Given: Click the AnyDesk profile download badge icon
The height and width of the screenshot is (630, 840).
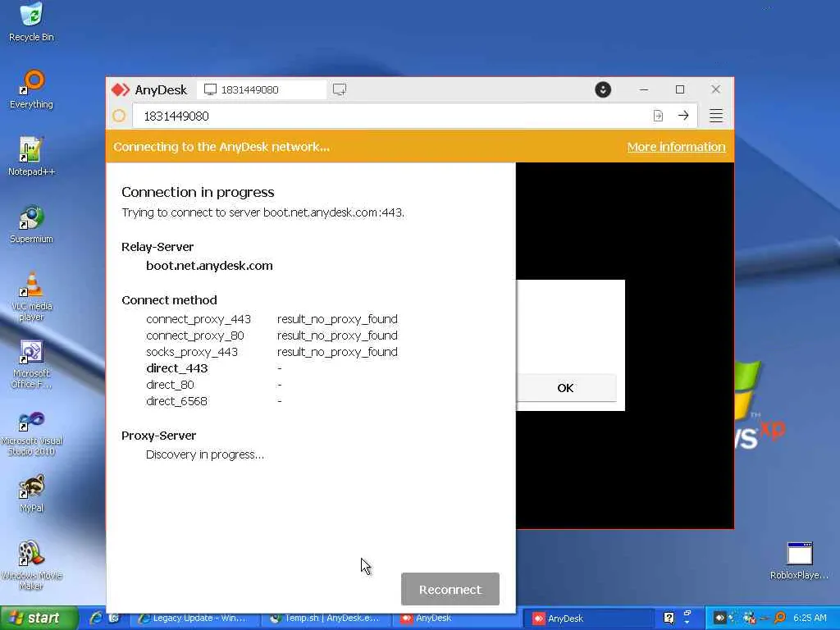Looking at the screenshot, I should [603, 89].
